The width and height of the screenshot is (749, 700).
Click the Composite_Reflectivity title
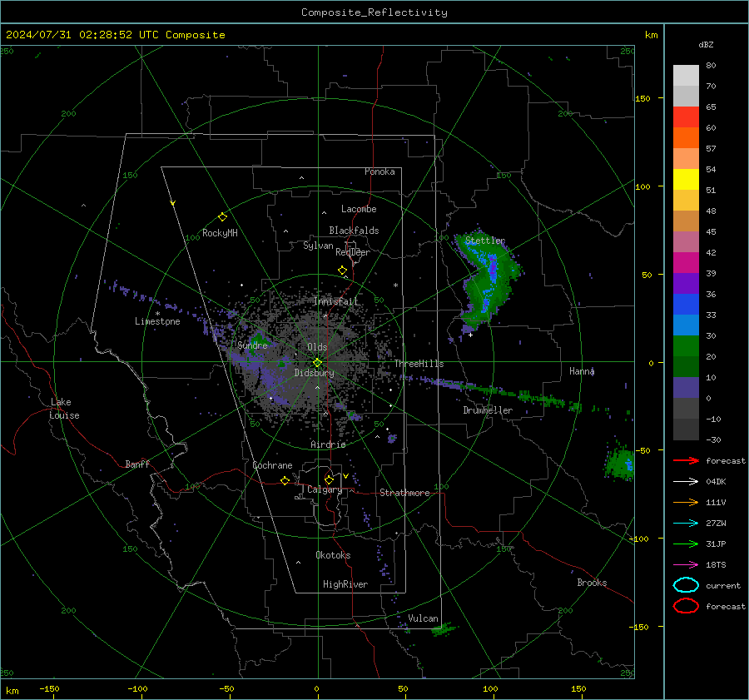(374, 12)
